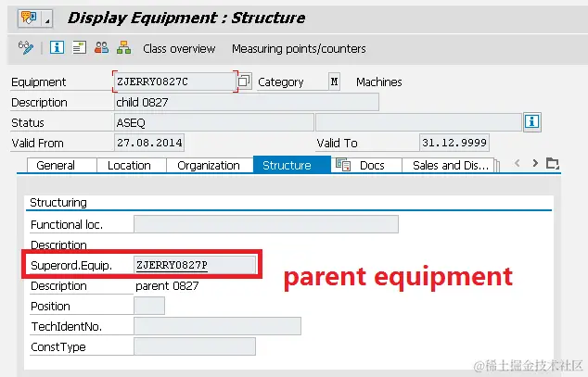Viewport: 588px width, 377px height.
Task: Open the services for object icon
Action: pos(30,18)
